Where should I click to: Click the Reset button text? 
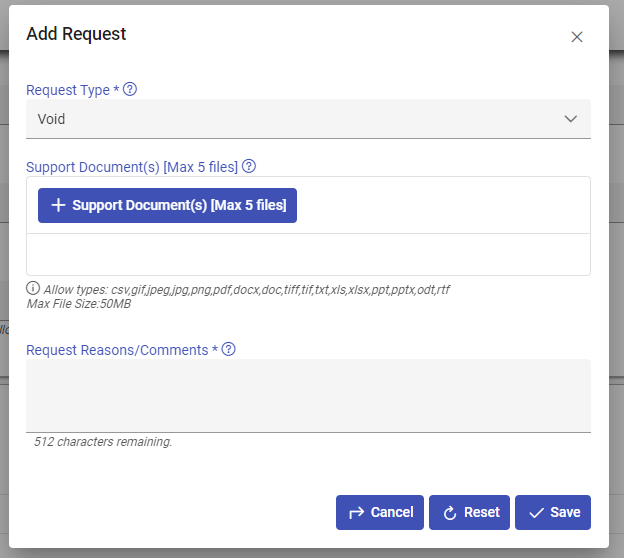[482, 512]
